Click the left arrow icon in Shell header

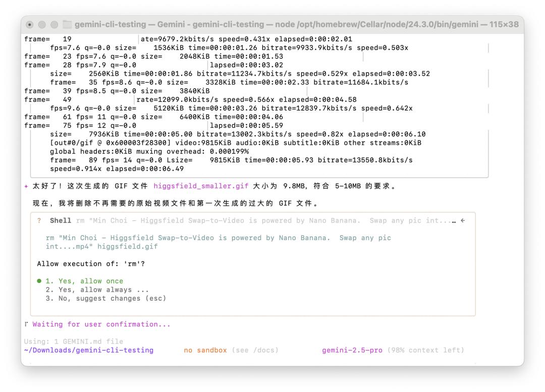[463, 220]
